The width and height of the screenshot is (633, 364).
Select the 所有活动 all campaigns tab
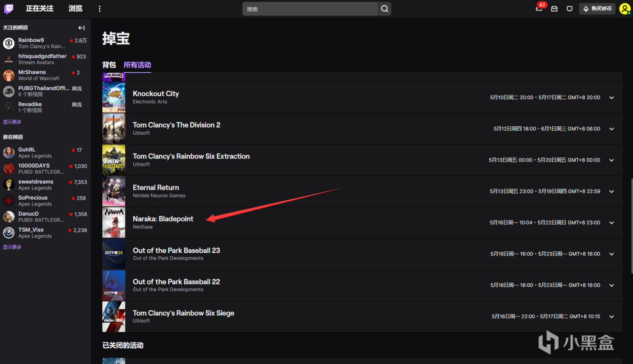click(137, 65)
